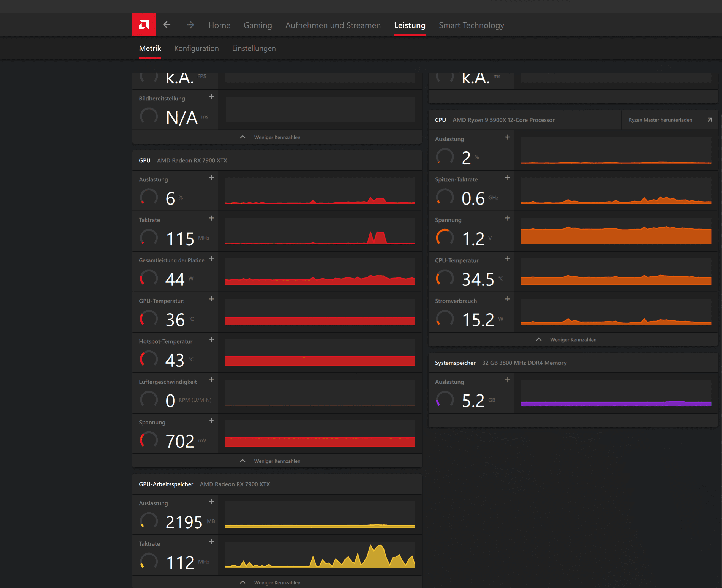Collapse GPU metrics via Weniger Kennzahlen

click(277, 461)
